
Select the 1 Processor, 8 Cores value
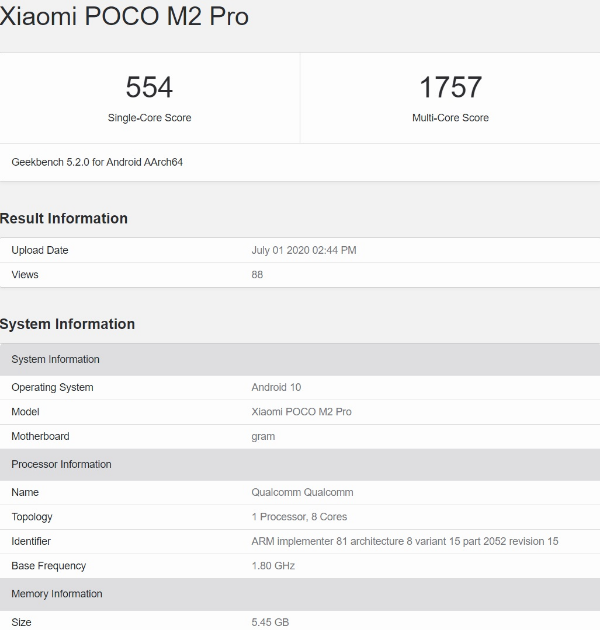coord(299,517)
